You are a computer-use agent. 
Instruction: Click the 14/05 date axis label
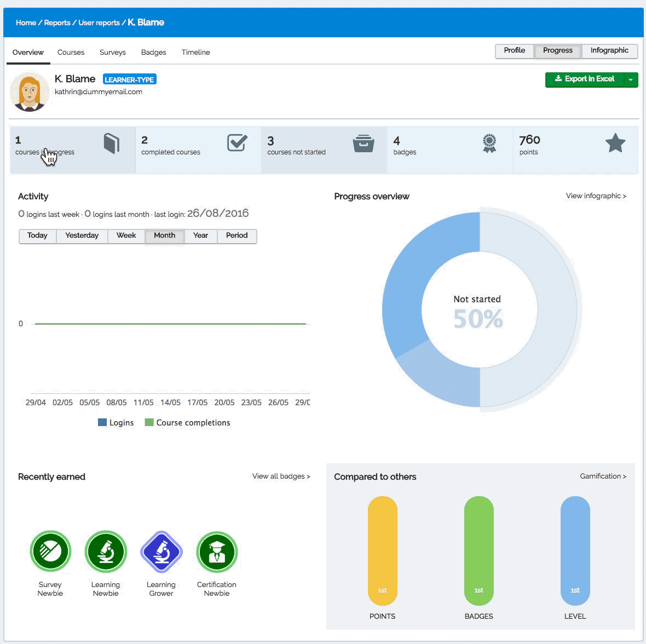[x=170, y=403]
